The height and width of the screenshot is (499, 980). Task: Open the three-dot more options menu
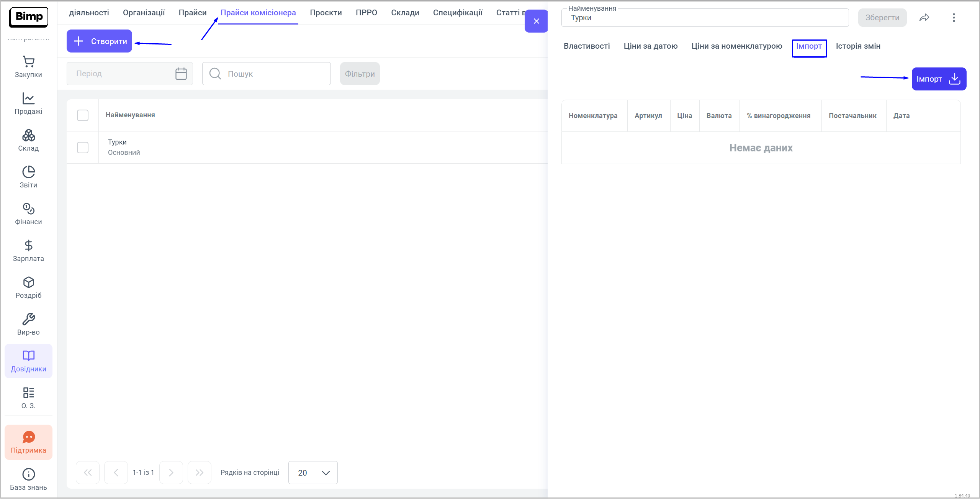click(954, 18)
